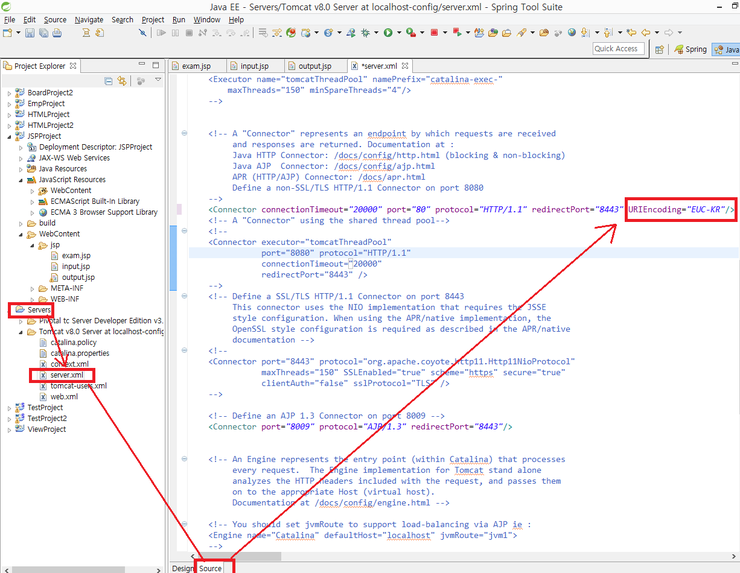Switch to the Spring perspective
The image size is (740, 573).
[691, 49]
